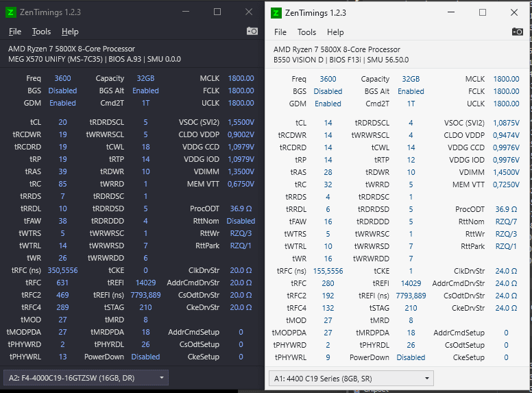Click RttNom value Disabled in dark window
Viewport: 532px width, 393px height.
point(241,221)
